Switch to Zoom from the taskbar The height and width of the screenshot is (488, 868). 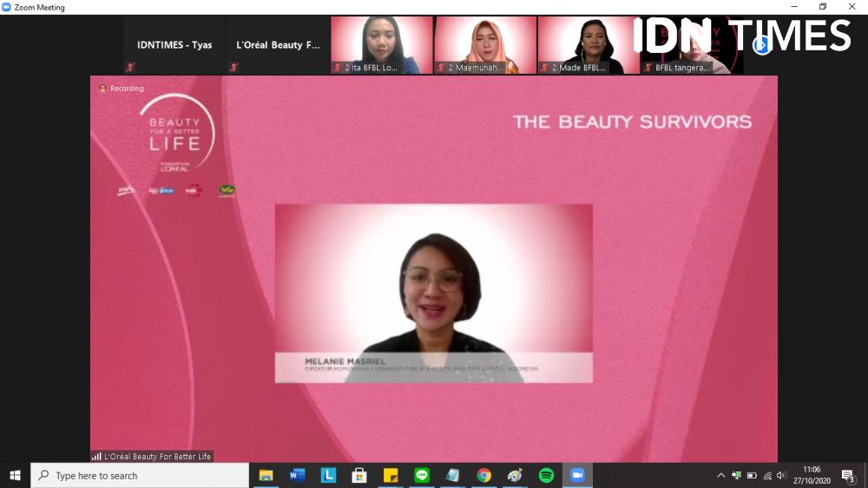[577, 475]
